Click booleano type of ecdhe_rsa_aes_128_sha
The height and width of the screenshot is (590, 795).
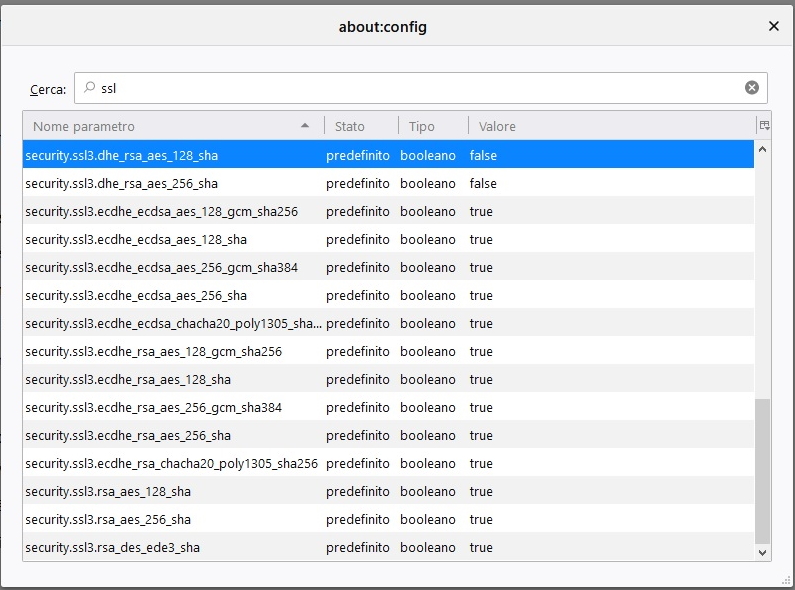pos(427,379)
